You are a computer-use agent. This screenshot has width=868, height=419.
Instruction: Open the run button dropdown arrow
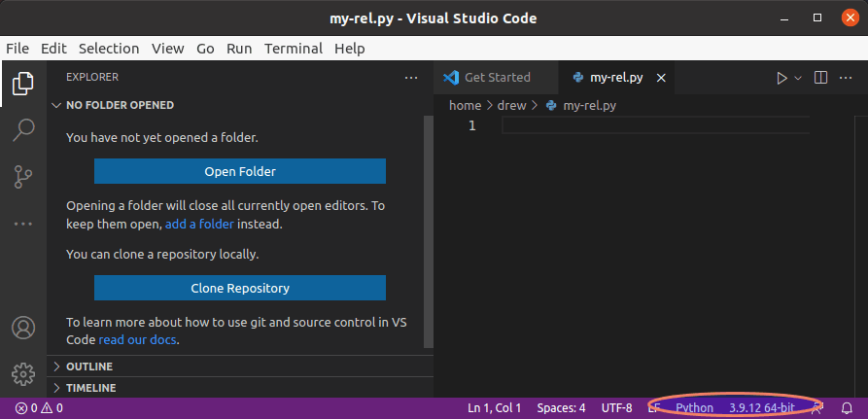point(799,78)
